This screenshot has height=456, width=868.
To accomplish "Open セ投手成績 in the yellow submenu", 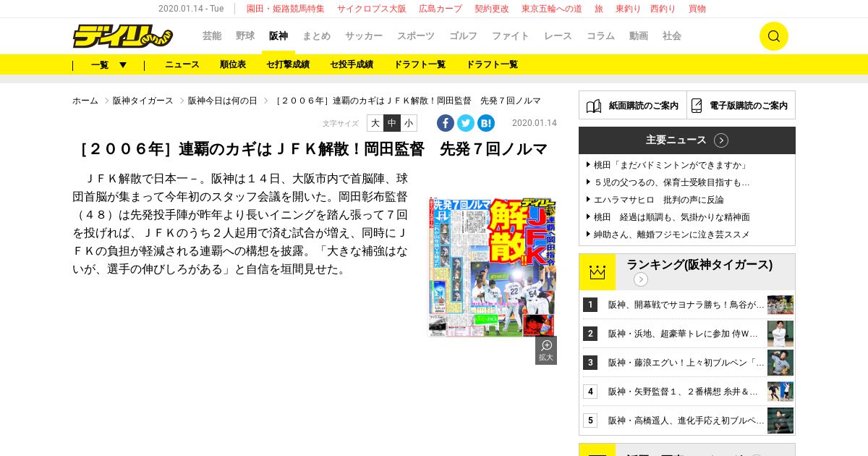I will (x=352, y=64).
